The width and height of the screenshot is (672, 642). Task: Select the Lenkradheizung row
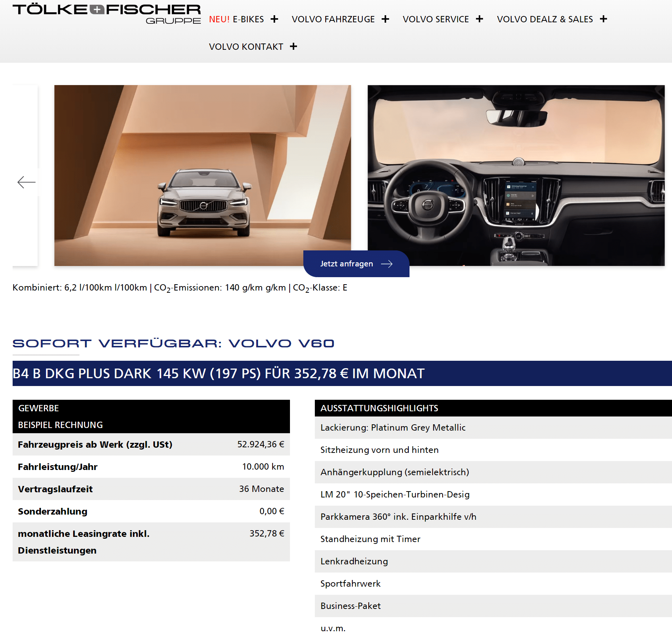tap(493, 561)
